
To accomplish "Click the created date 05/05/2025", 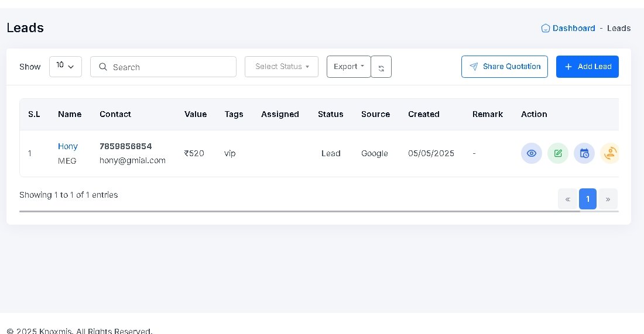I will [431, 153].
